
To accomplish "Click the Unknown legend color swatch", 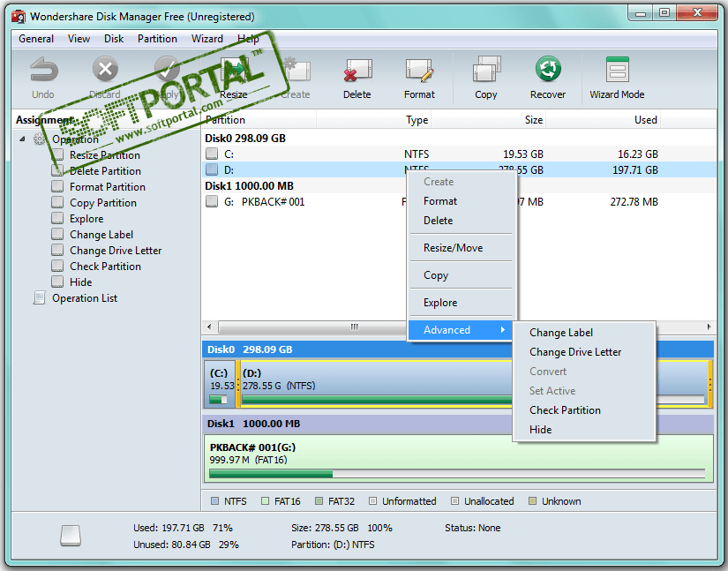I will click(532, 501).
